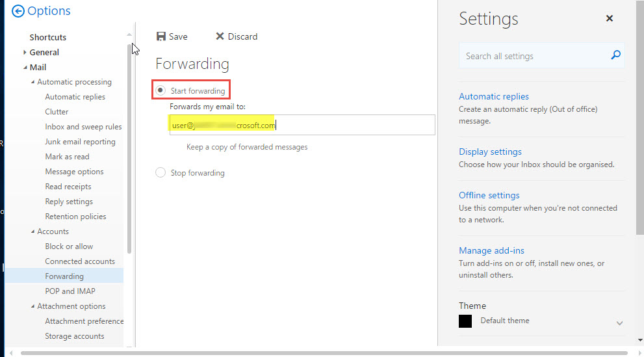This screenshot has width=644, height=357.
Task: Click Keep a copy of forwarded messages
Action: tap(247, 147)
